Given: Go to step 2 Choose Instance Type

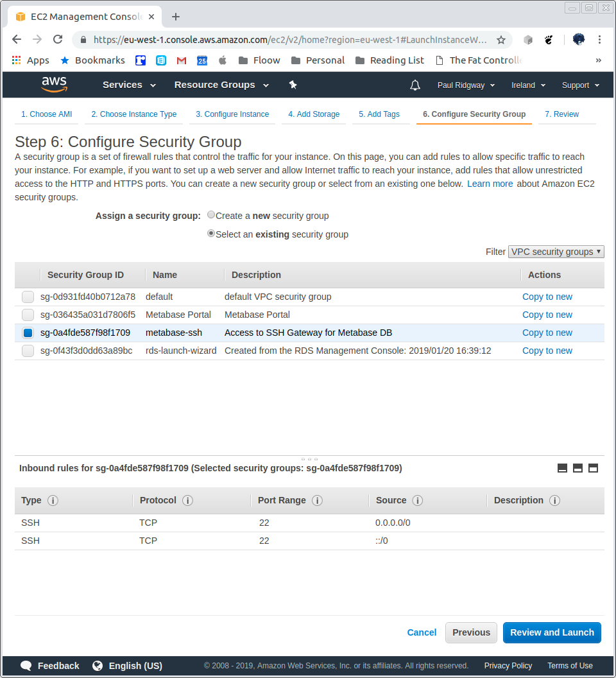Looking at the screenshot, I should pos(134,114).
